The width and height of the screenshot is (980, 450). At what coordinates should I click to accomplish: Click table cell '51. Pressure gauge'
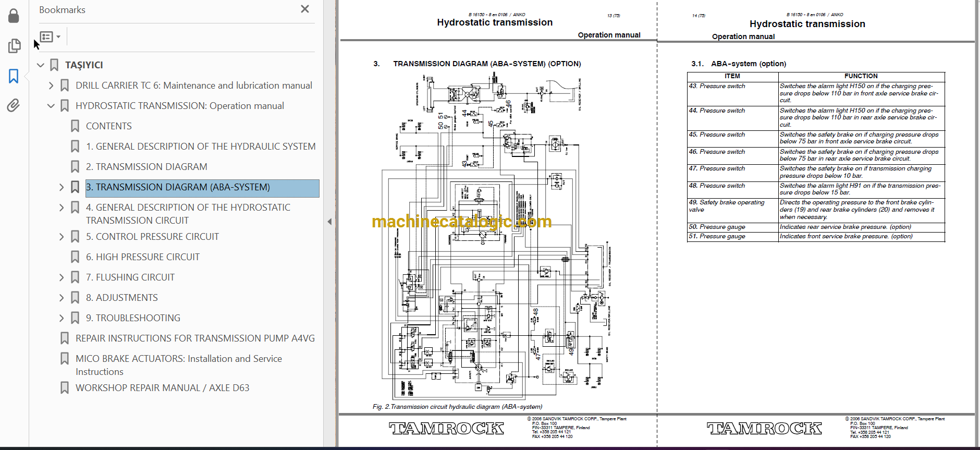(x=732, y=236)
